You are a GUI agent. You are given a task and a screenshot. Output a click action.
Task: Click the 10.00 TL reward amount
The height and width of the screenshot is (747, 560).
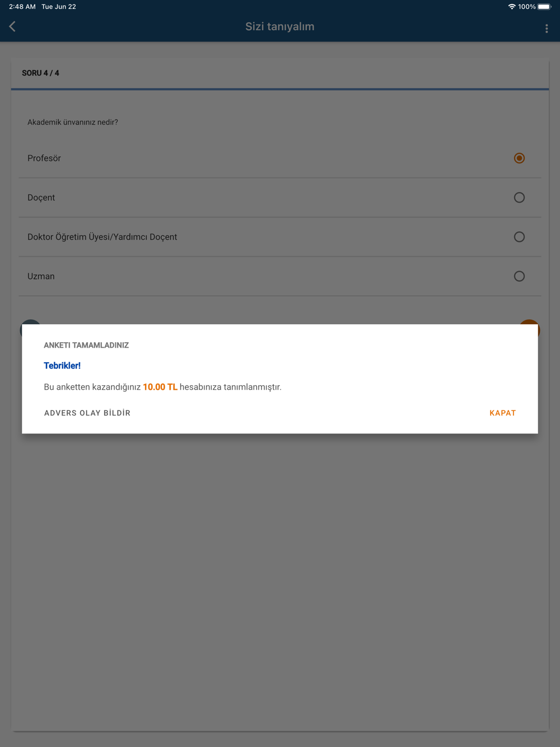tap(160, 387)
